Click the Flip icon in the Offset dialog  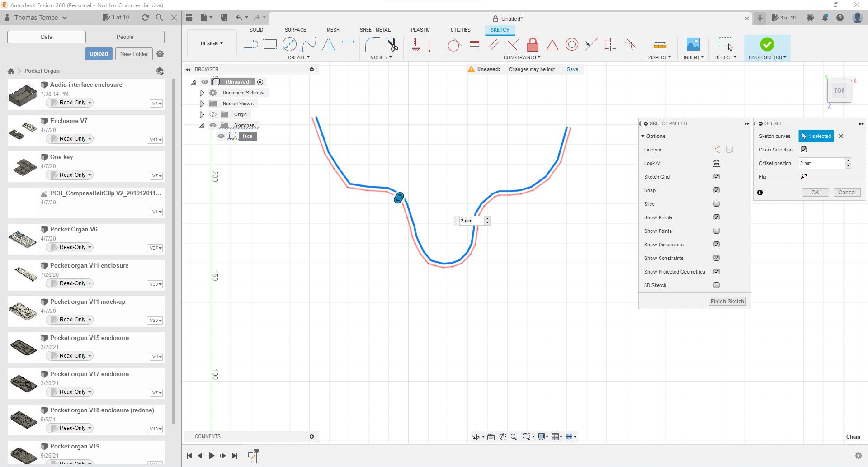pyautogui.click(x=804, y=177)
